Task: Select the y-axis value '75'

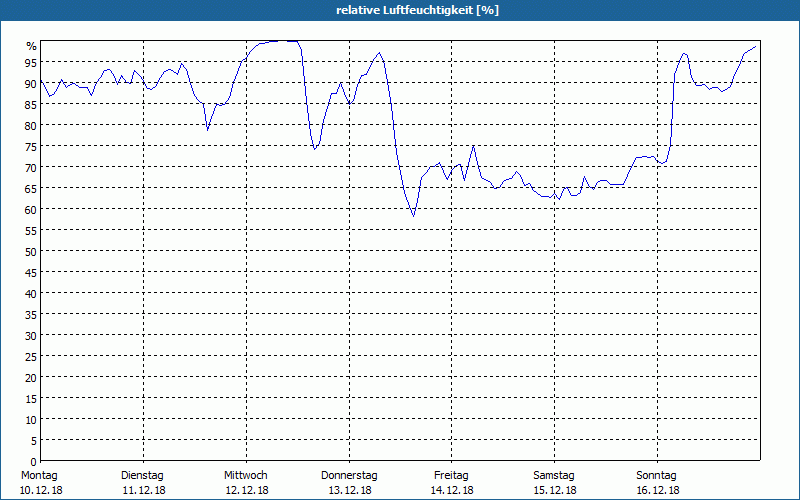Action: tap(30, 146)
